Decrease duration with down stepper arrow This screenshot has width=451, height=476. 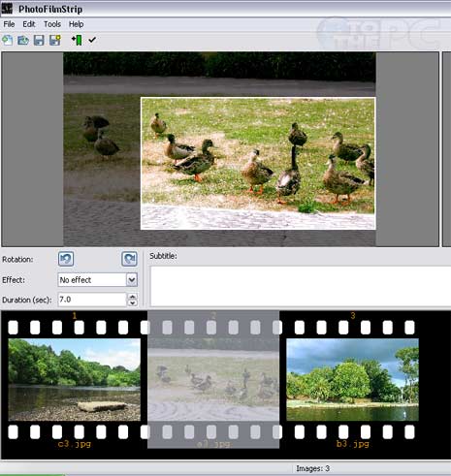click(x=132, y=302)
